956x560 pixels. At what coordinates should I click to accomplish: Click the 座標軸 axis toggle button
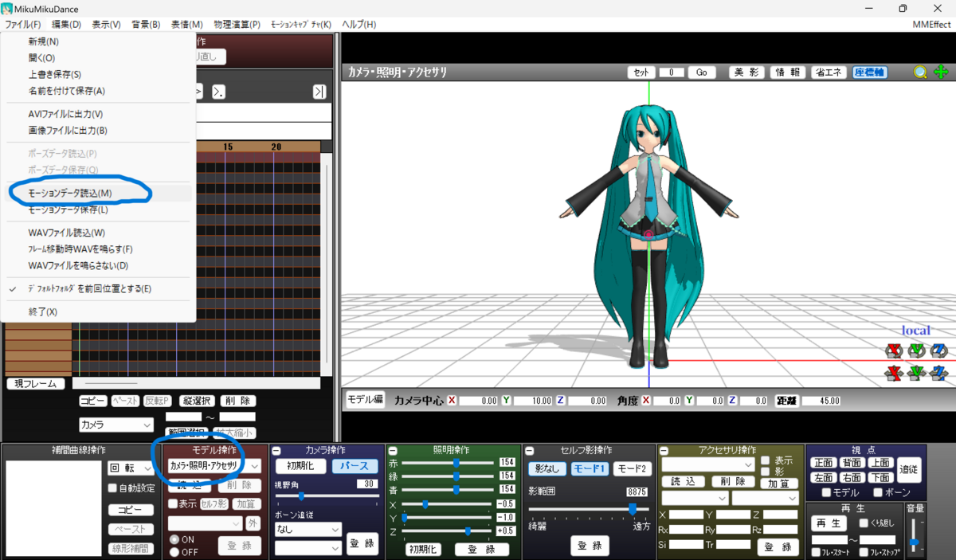coord(870,72)
